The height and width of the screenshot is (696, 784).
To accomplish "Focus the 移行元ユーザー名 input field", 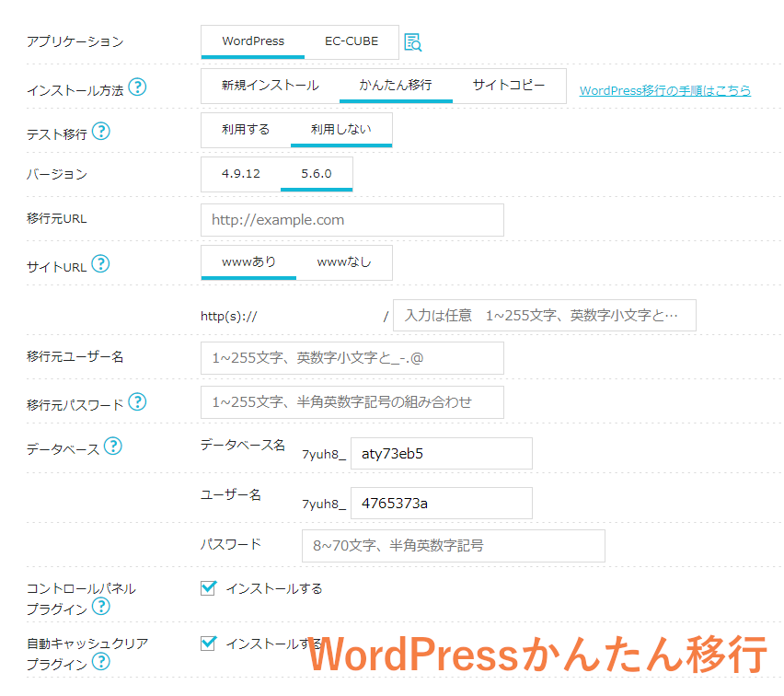I will click(352, 358).
